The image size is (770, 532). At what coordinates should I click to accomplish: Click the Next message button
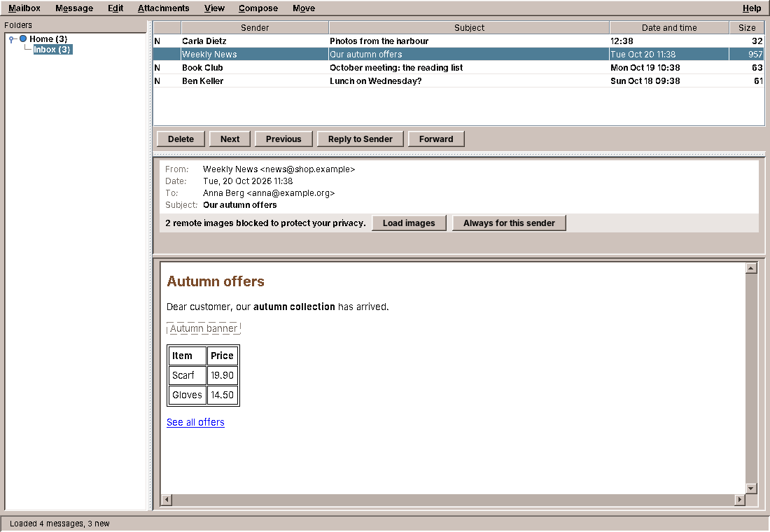[230, 139]
